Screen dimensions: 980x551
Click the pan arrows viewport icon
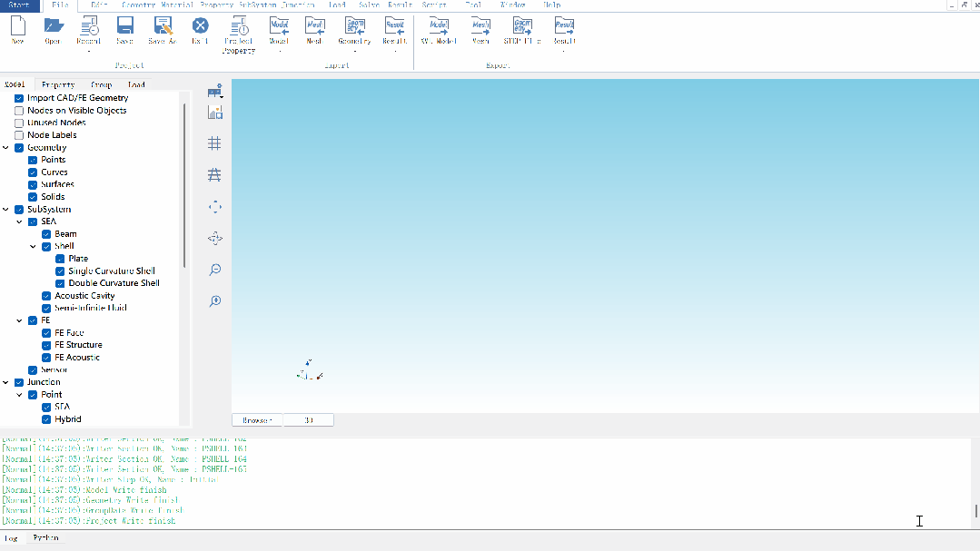pos(215,238)
